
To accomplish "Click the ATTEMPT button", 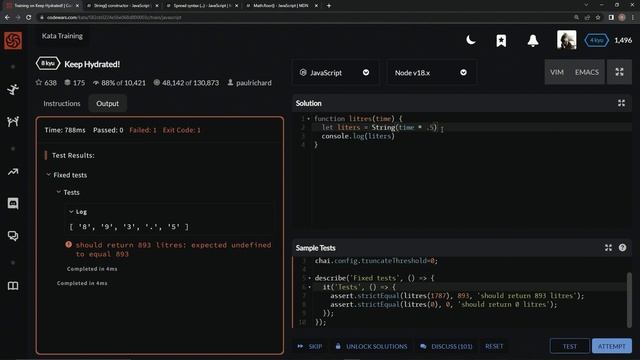I will pyautogui.click(x=611, y=346).
